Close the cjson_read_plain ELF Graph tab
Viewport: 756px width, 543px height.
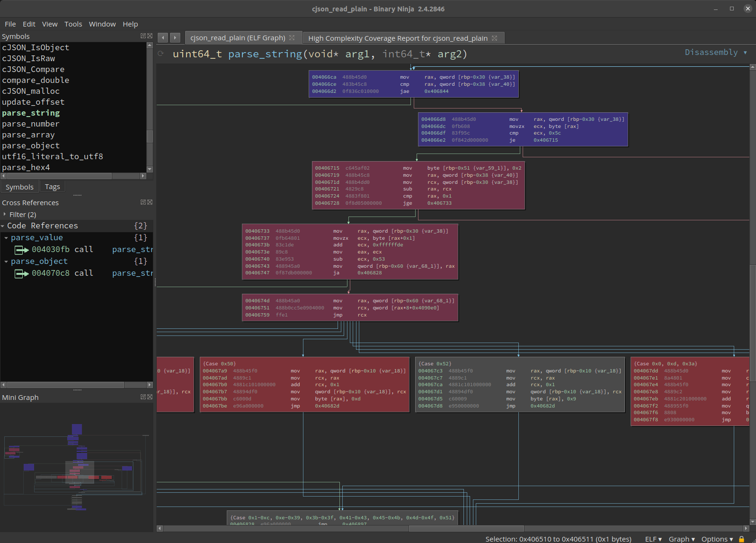tap(292, 38)
